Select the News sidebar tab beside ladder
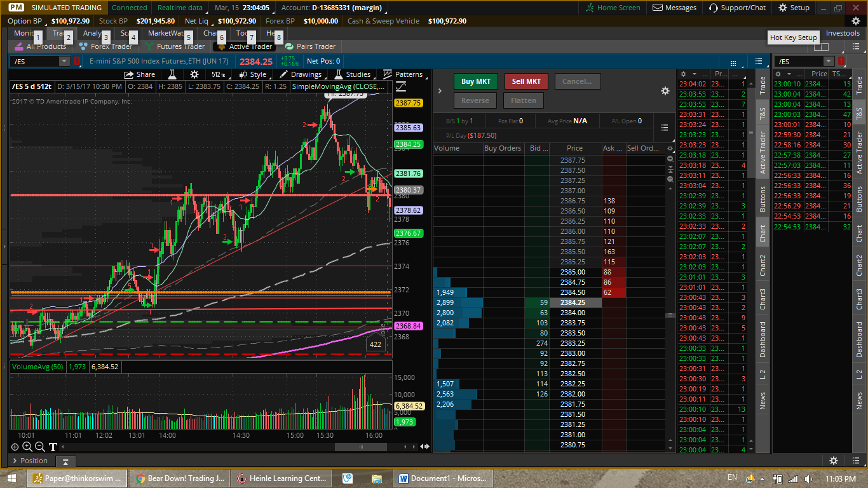This screenshot has width=868, height=488. pyautogui.click(x=763, y=400)
